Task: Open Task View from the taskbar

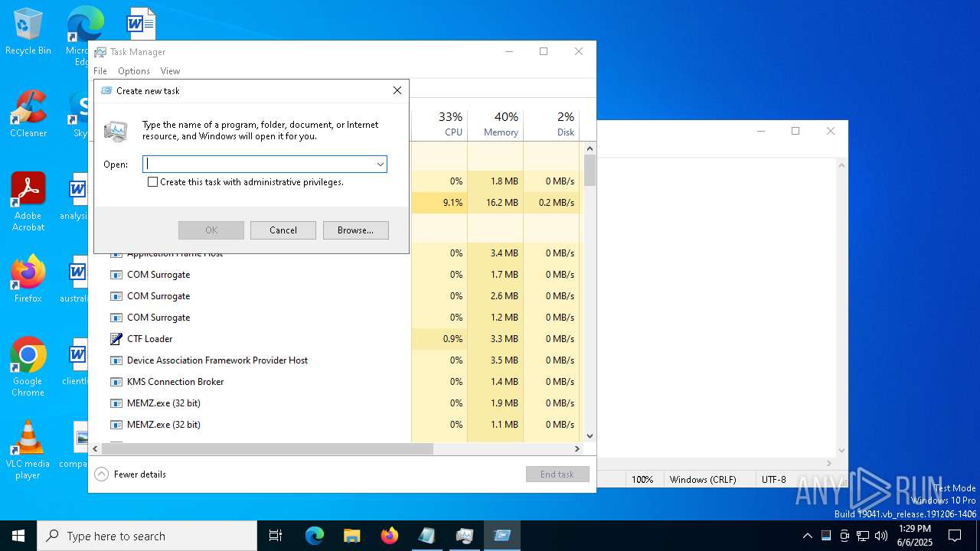Action: tap(276, 536)
